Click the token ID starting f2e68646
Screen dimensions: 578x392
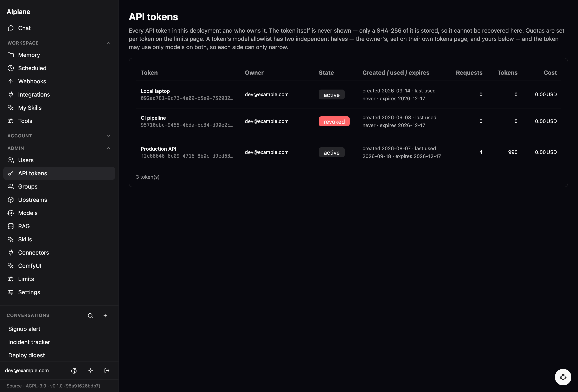[x=187, y=156]
